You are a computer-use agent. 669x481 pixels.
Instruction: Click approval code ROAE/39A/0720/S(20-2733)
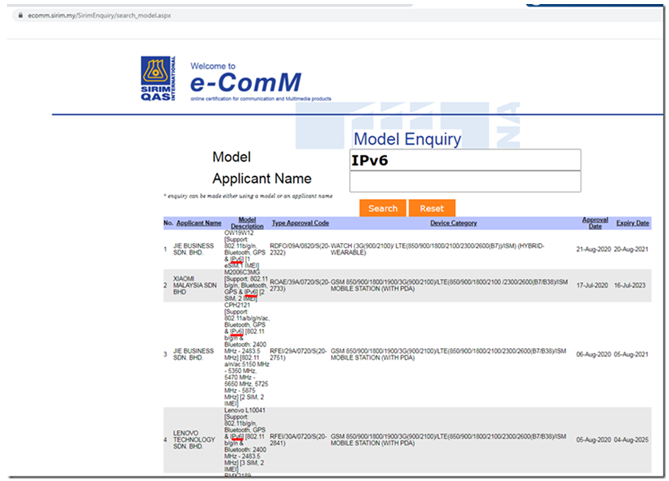click(299, 285)
